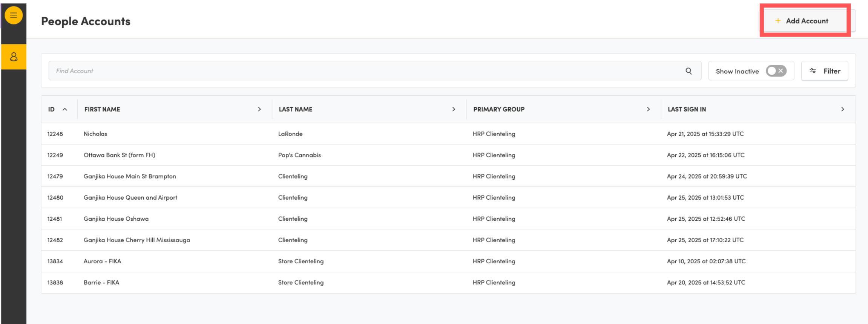Sort by ID using the up arrow
The image size is (868, 324).
tap(65, 109)
